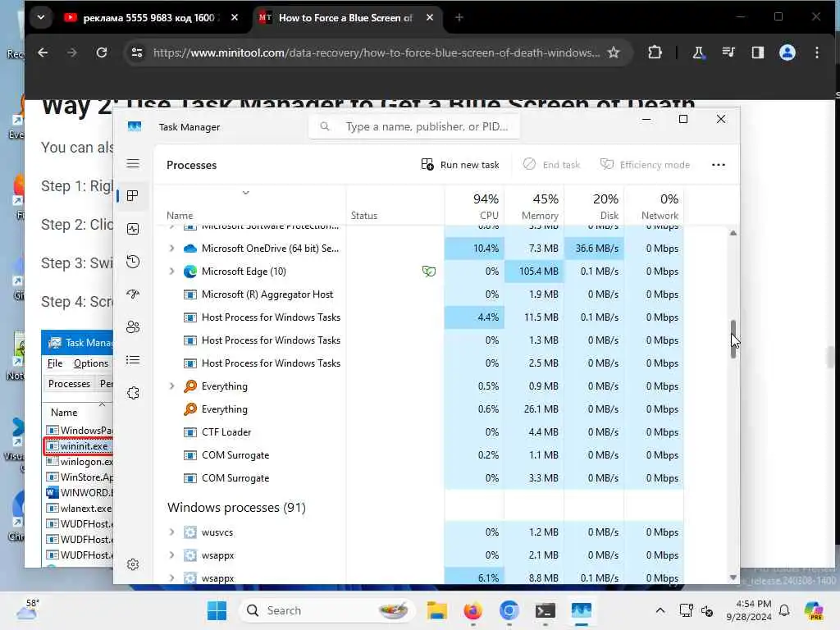The height and width of the screenshot is (630, 840).
Task: Open Chrome profile avatar
Action: pyautogui.click(x=787, y=52)
